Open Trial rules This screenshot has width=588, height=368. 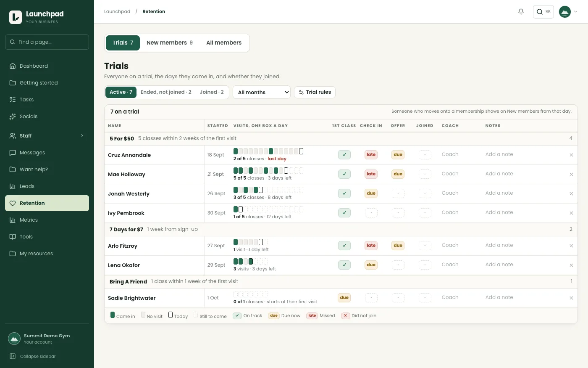pos(315,93)
